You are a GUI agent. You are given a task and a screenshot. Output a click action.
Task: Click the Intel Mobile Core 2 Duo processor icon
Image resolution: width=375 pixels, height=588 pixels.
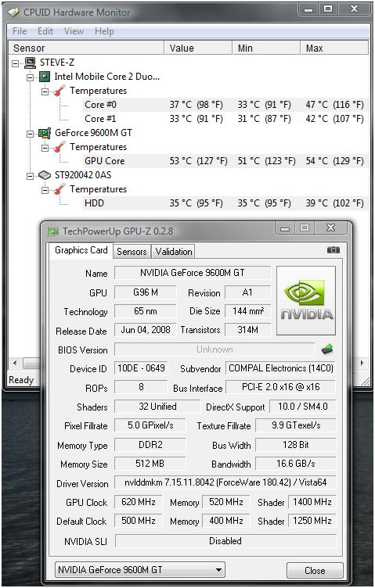coord(45,77)
